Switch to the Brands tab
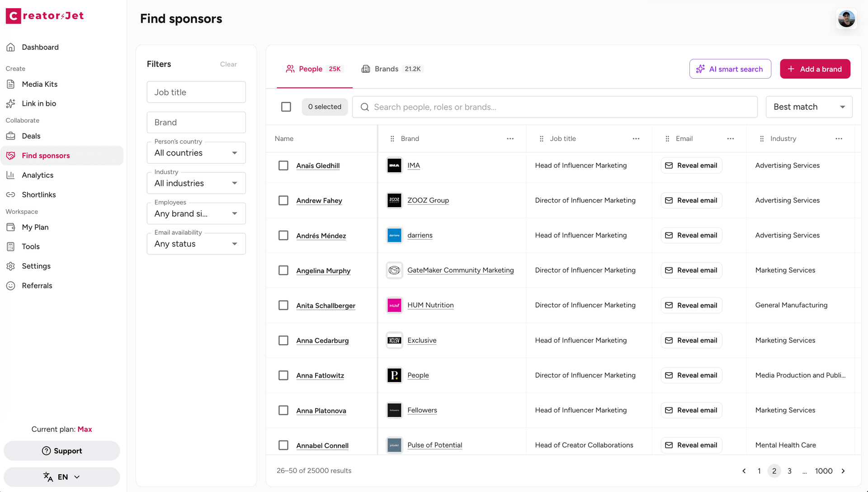The width and height of the screenshot is (868, 492). [x=392, y=69]
